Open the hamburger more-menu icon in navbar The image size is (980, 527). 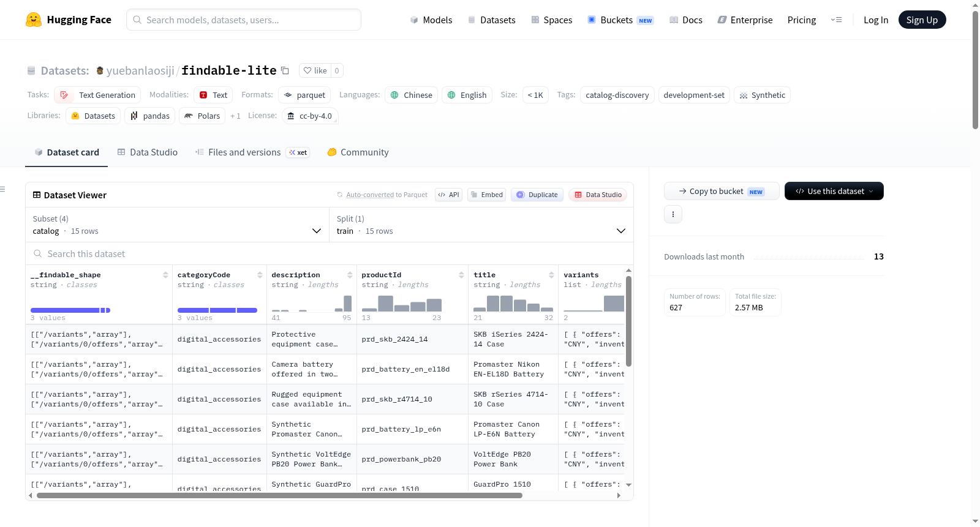point(836,20)
